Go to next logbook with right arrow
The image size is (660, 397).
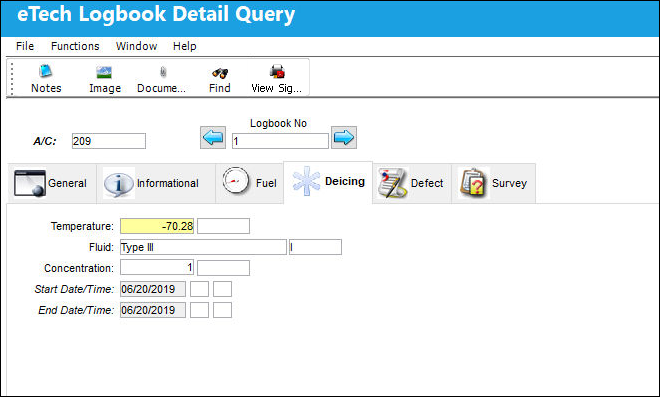pyautogui.click(x=344, y=137)
